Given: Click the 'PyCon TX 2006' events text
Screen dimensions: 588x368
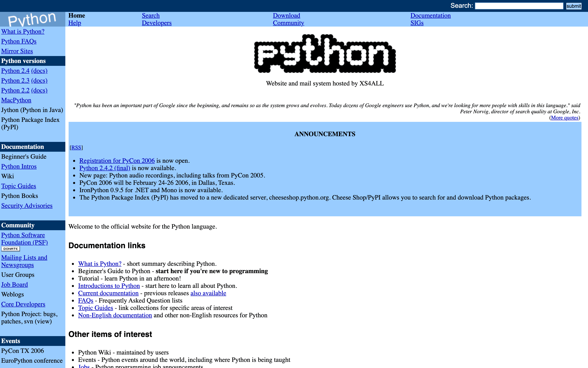Looking at the screenshot, I should pos(23,351).
